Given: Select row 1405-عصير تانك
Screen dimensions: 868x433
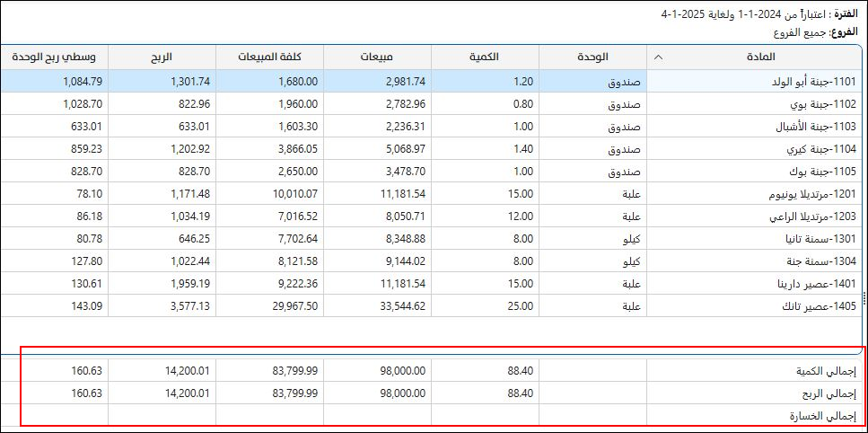Looking at the screenshot, I should pos(431,305).
